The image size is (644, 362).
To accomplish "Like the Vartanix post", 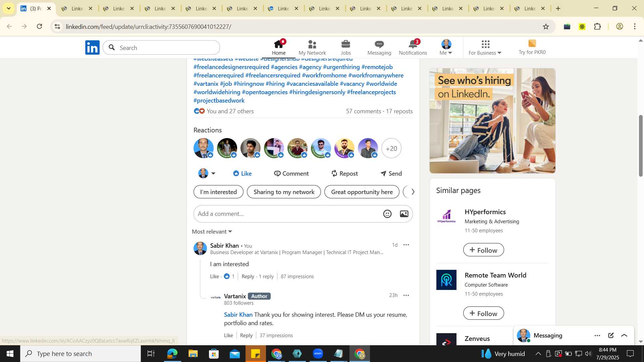I will pos(242,173).
